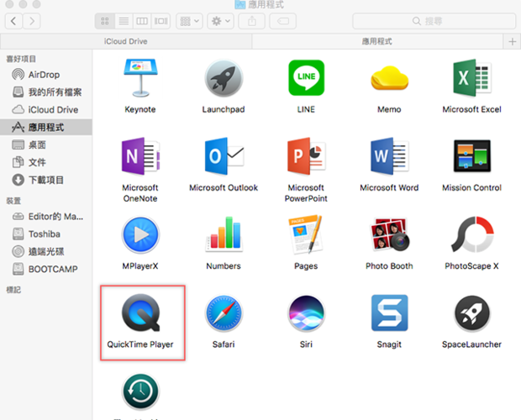This screenshot has width=521, height=420.
Task: Click the Microsoft PowerPoint icon
Action: pos(306,156)
